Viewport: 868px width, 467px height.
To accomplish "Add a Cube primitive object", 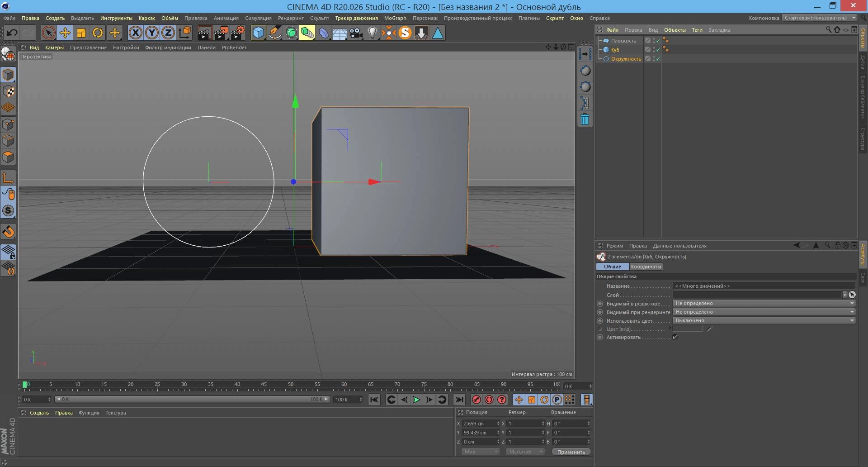I will 258,33.
